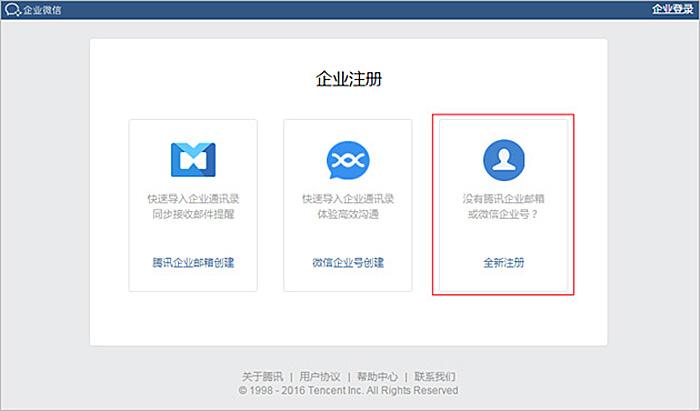The height and width of the screenshot is (411, 700).
Task: Select text 或微信企业号？
Action: pos(504,214)
